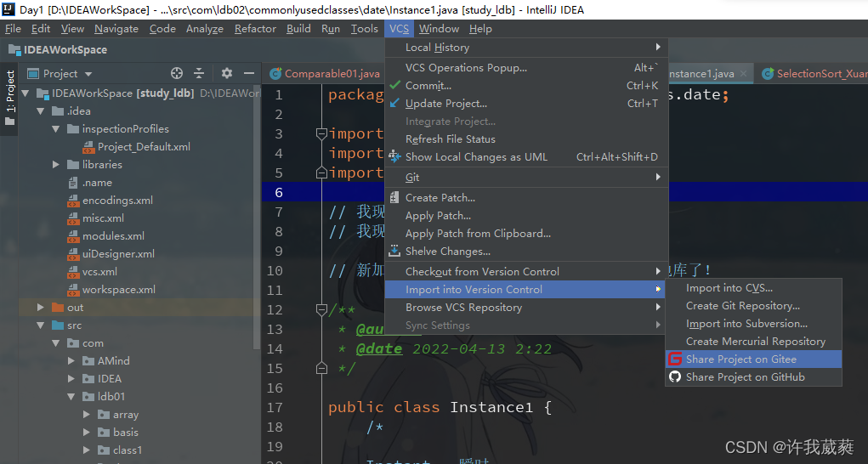The width and height of the screenshot is (868, 464).
Task: Select Share Project on Gitee
Action: 753,359
